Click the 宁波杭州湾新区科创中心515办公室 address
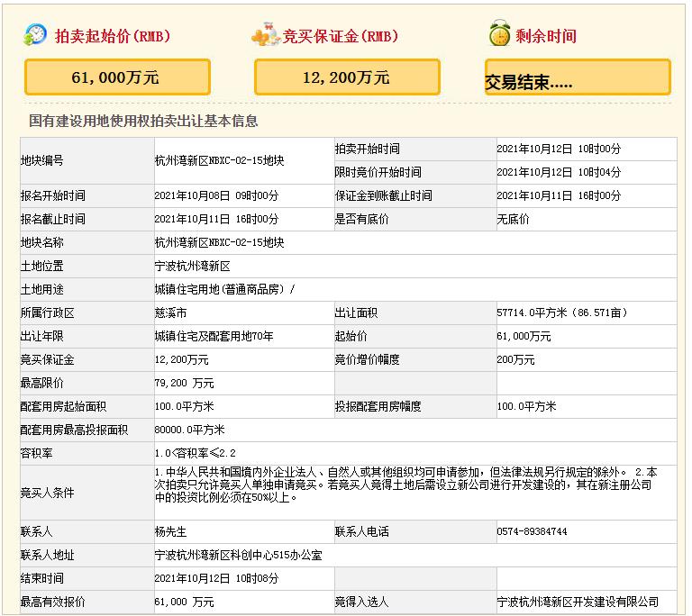This screenshot has height=616, width=692. [238, 555]
